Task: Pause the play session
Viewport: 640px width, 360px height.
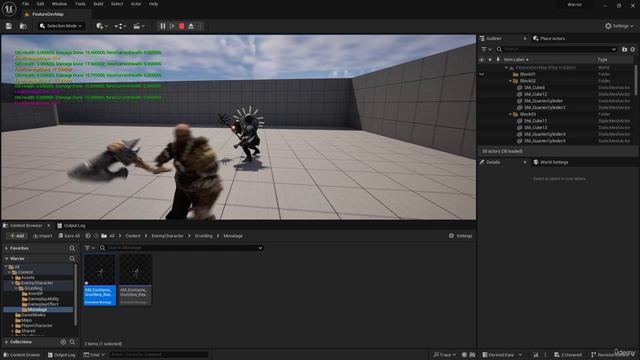Action: (163, 26)
